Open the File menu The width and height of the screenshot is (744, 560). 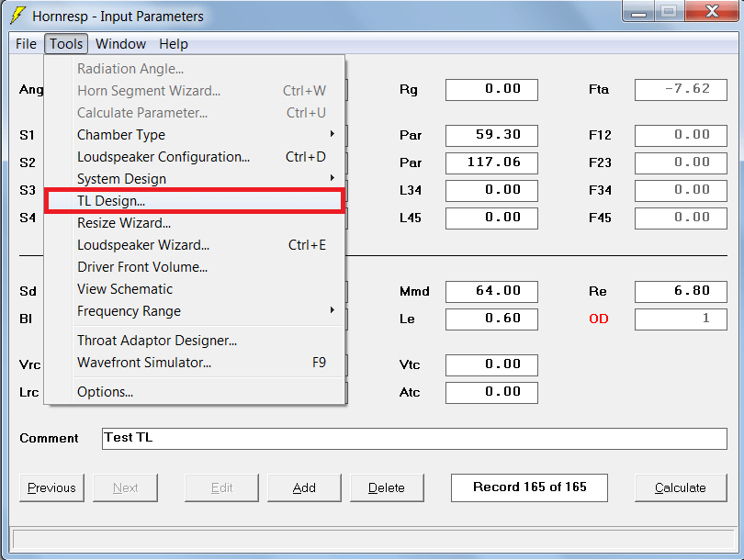click(26, 44)
